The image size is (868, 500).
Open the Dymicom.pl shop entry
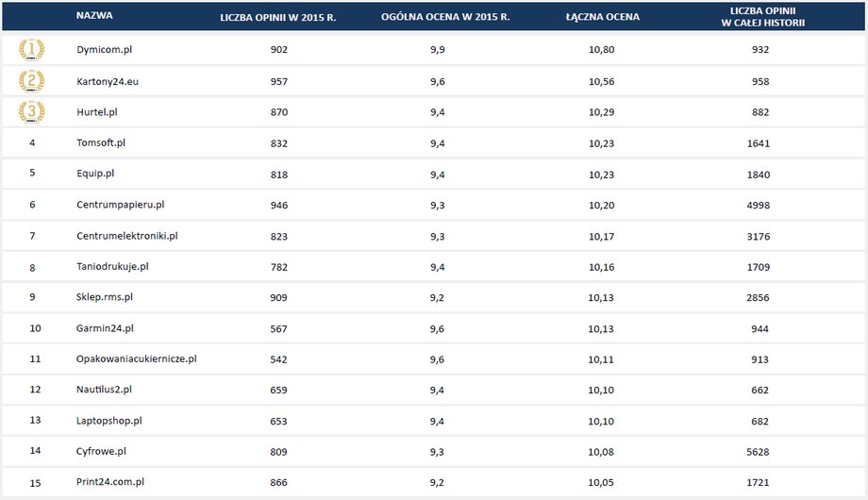coord(104,49)
